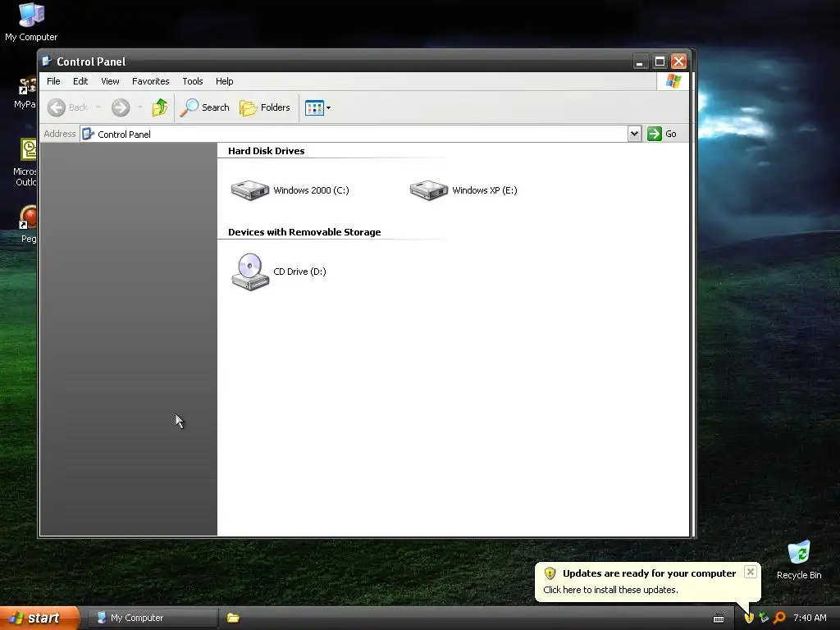Open the Microsoft Outlook desktop shortcut
Viewport: 840px width, 630px height.
tap(27, 162)
